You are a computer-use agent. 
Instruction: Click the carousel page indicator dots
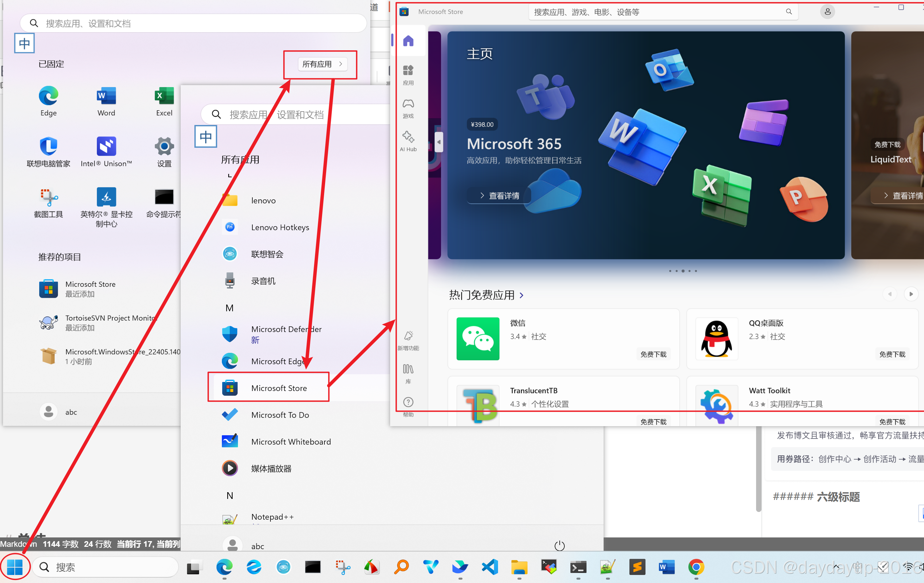(x=683, y=271)
